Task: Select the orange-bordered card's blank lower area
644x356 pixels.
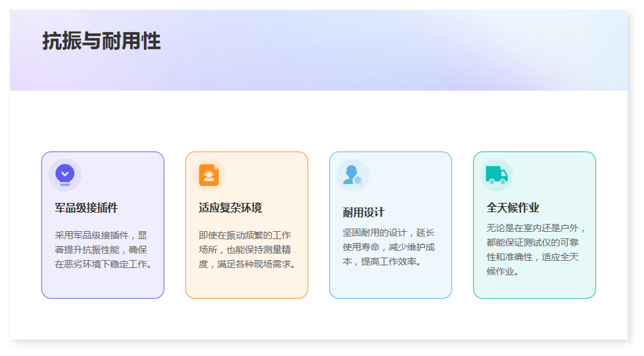Action: point(246,285)
